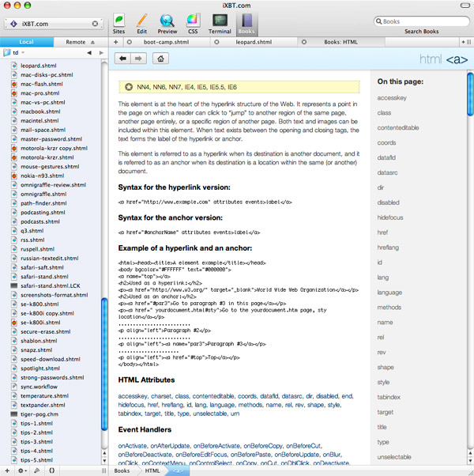
Task: Click the file list scrollbar thumb
Action: click(x=104, y=365)
